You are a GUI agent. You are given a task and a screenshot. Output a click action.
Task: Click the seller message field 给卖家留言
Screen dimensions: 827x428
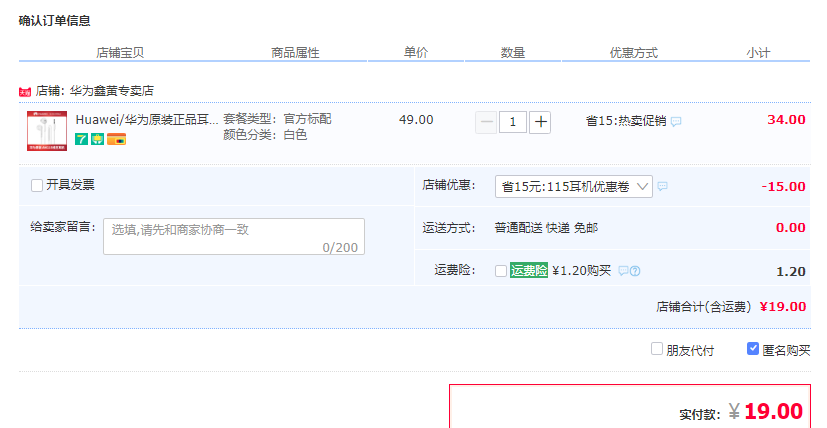click(x=234, y=236)
